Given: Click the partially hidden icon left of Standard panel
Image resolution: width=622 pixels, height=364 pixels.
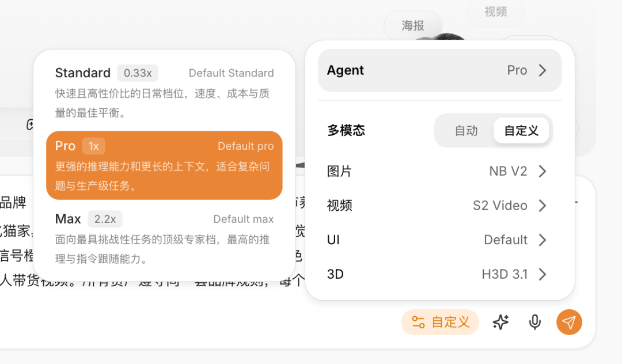Looking at the screenshot, I should click(30, 125).
